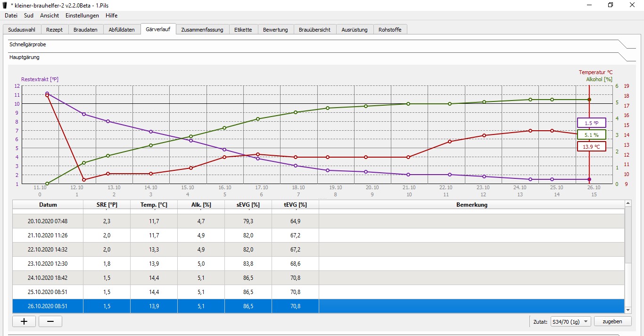
Task: Click the plus button to add measurement
Action: (x=24, y=321)
